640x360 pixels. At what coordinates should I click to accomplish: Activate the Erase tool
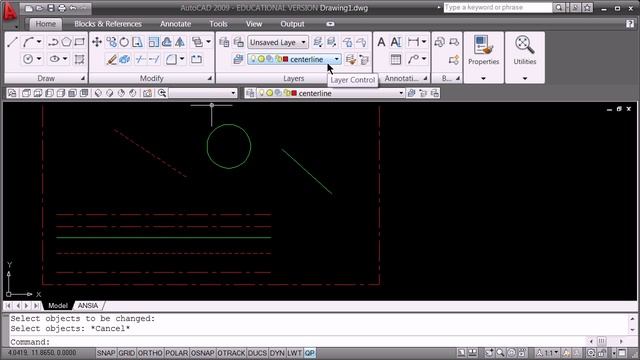111,59
